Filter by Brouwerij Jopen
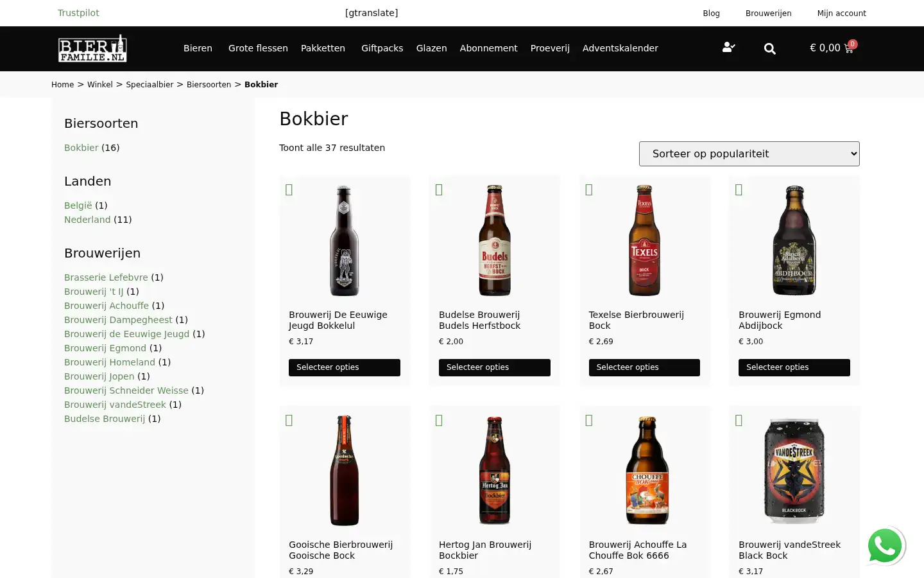Image resolution: width=924 pixels, height=578 pixels. point(99,376)
